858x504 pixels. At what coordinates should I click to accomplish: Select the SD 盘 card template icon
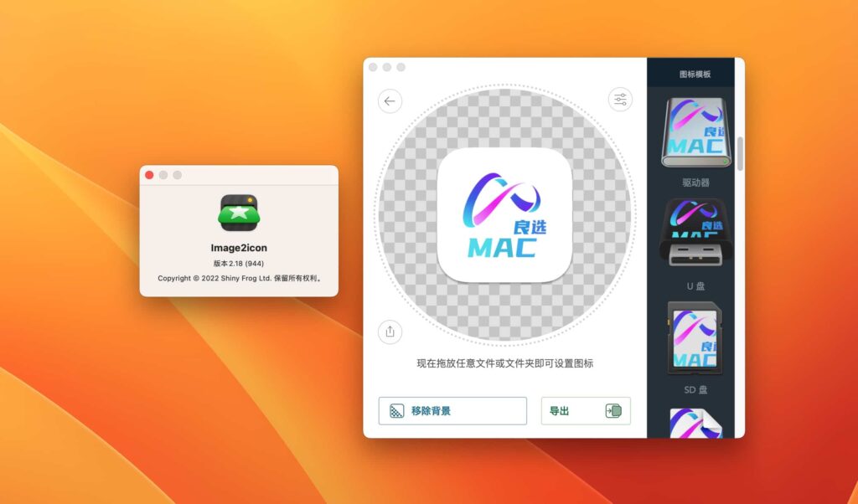695,339
